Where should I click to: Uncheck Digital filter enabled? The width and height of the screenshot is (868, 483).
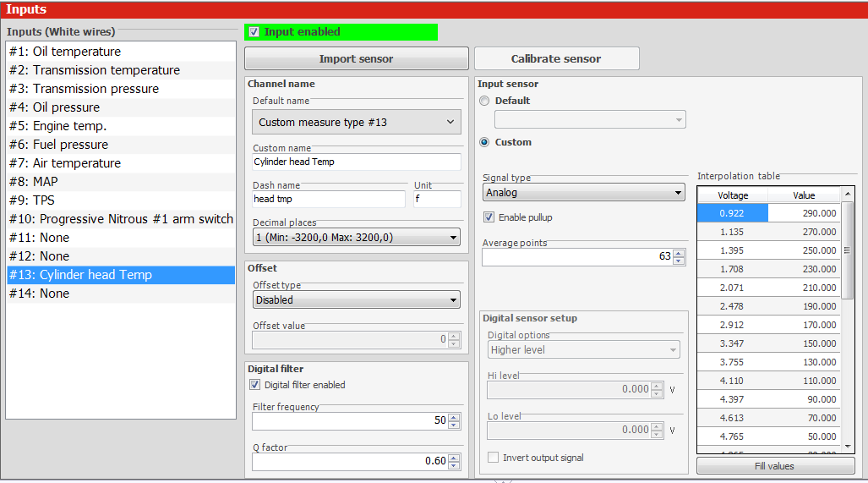click(x=255, y=385)
